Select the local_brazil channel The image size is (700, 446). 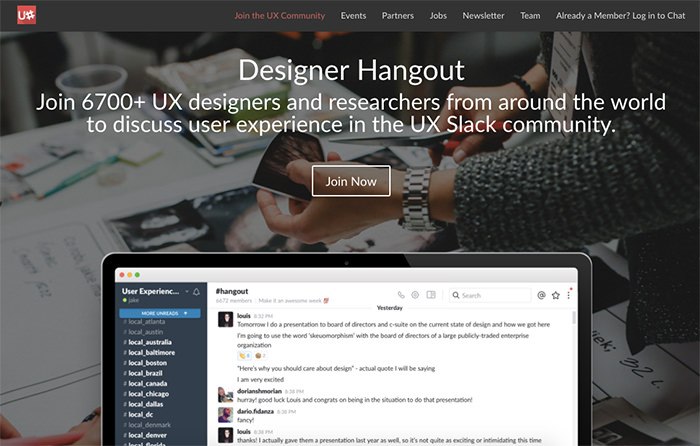(143, 373)
